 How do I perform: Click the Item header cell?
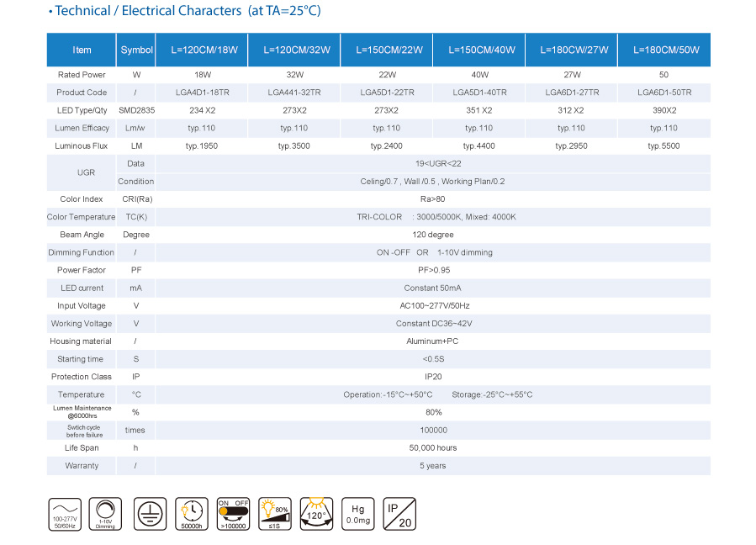tap(82, 50)
